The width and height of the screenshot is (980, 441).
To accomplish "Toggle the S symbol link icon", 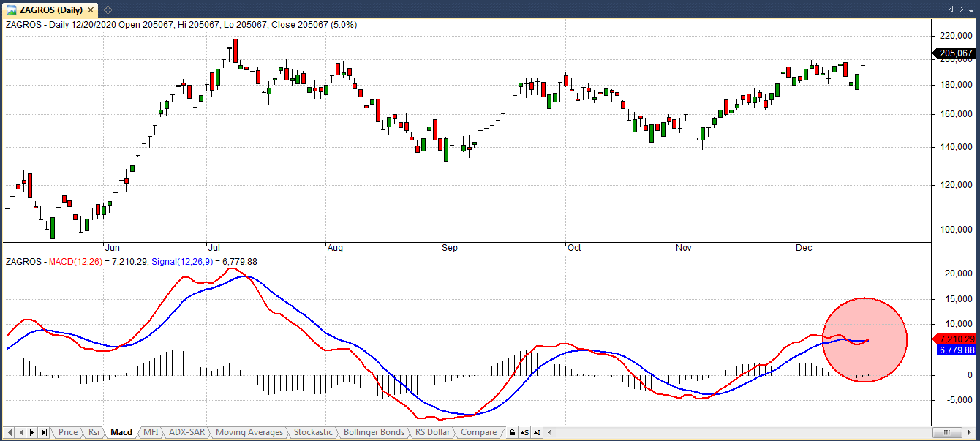I will click(526, 432).
